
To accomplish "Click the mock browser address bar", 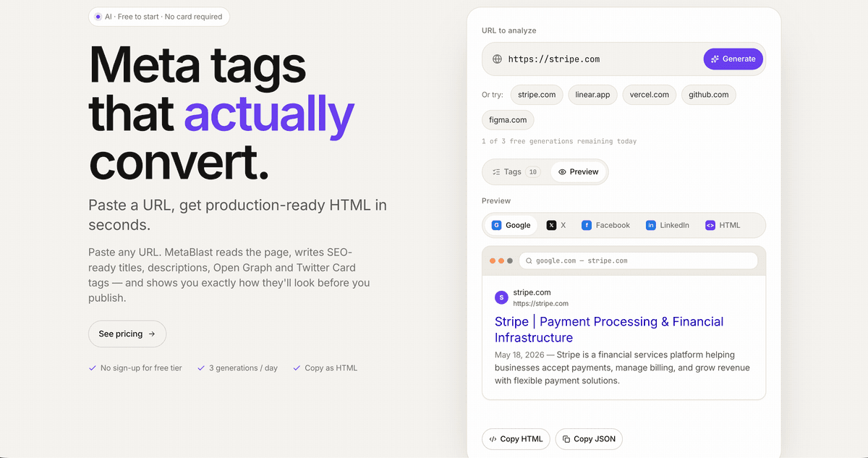I will click(638, 260).
